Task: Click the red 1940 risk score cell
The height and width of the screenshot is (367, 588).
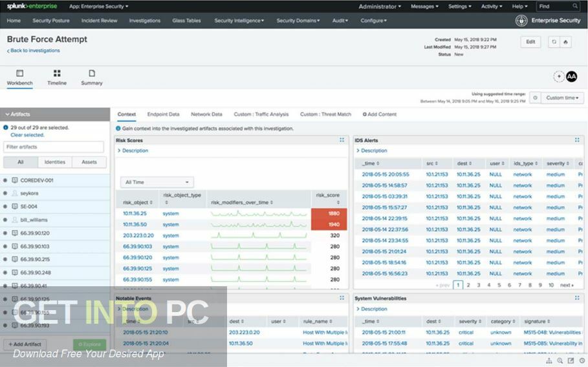Action: [329, 224]
